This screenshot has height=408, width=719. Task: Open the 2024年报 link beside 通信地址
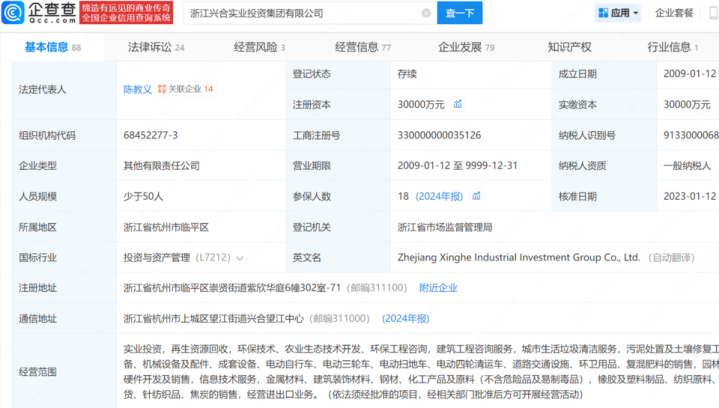point(405,319)
